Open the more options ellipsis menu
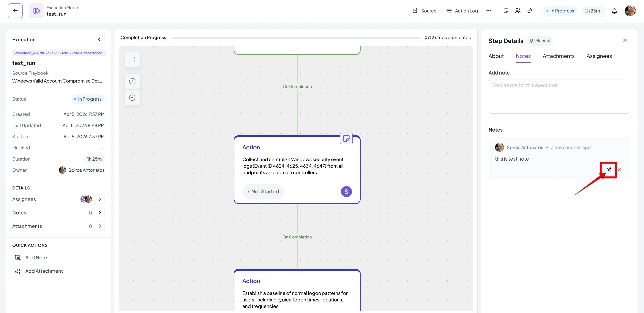 [x=489, y=11]
